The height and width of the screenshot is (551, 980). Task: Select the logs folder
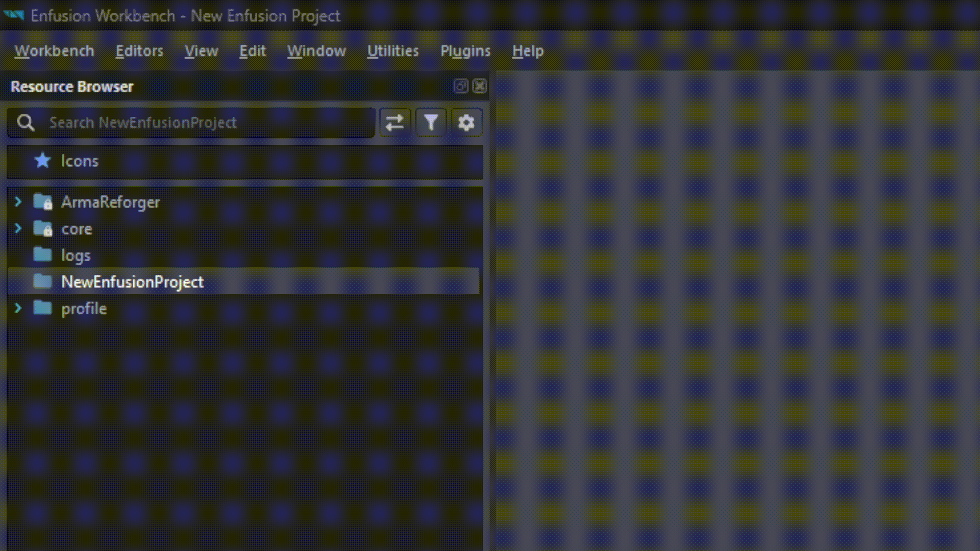244,255
